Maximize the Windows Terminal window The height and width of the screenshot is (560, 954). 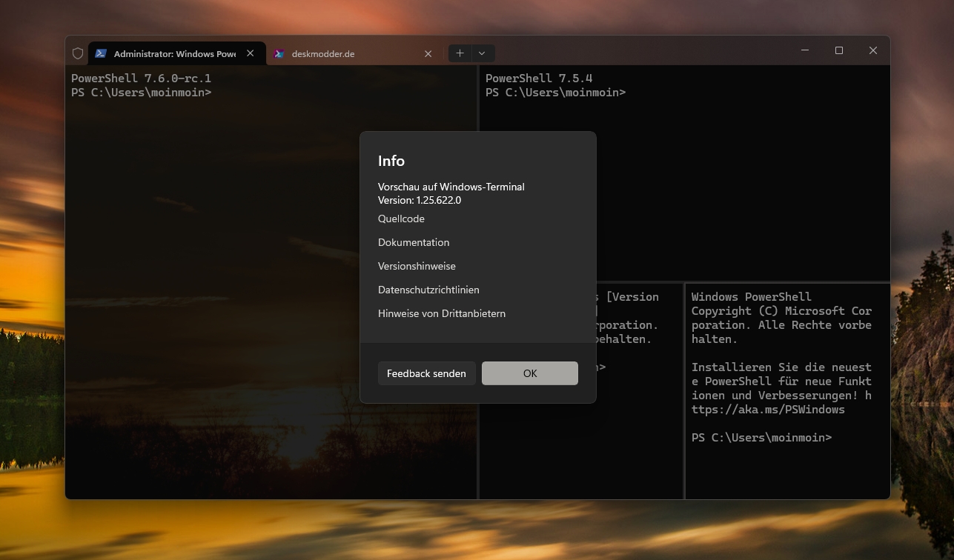tap(839, 50)
